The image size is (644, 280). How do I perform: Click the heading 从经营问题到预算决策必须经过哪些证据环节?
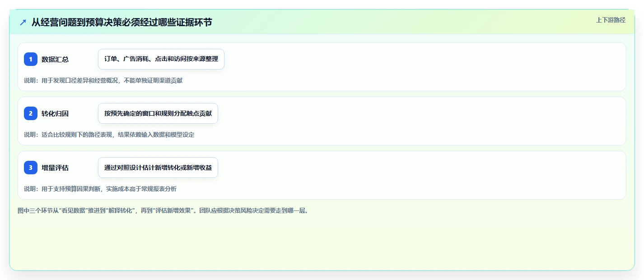pos(121,22)
